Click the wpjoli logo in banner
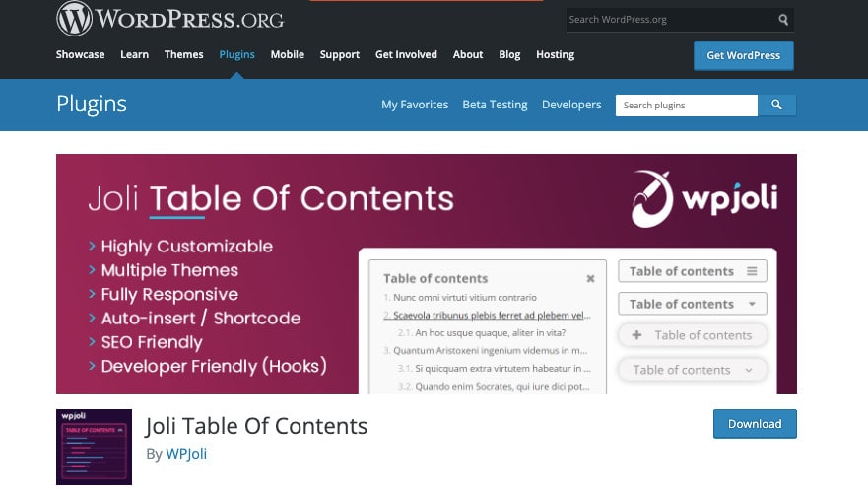Image resolution: width=868 pixels, height=501 pixels. (704, 198)
